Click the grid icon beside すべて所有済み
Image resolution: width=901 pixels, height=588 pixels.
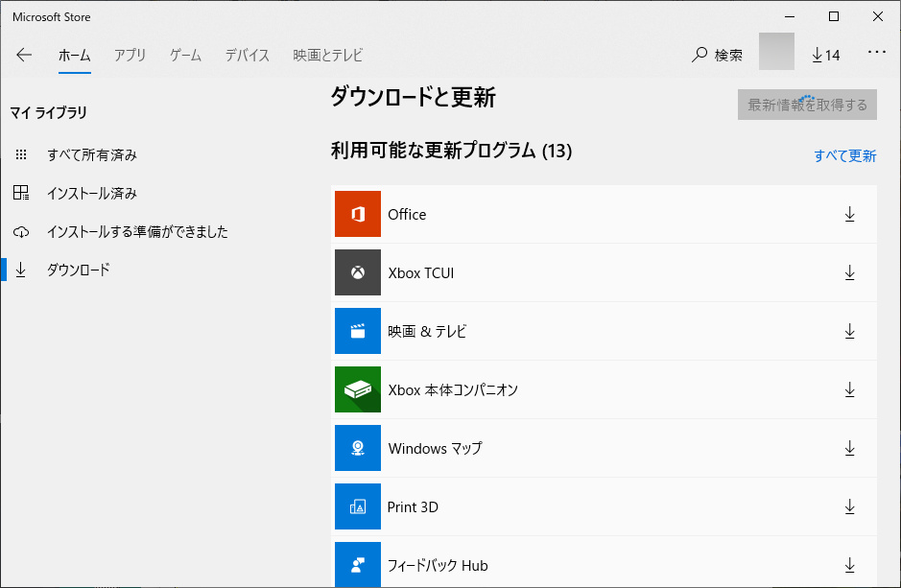tap(21, 154)
